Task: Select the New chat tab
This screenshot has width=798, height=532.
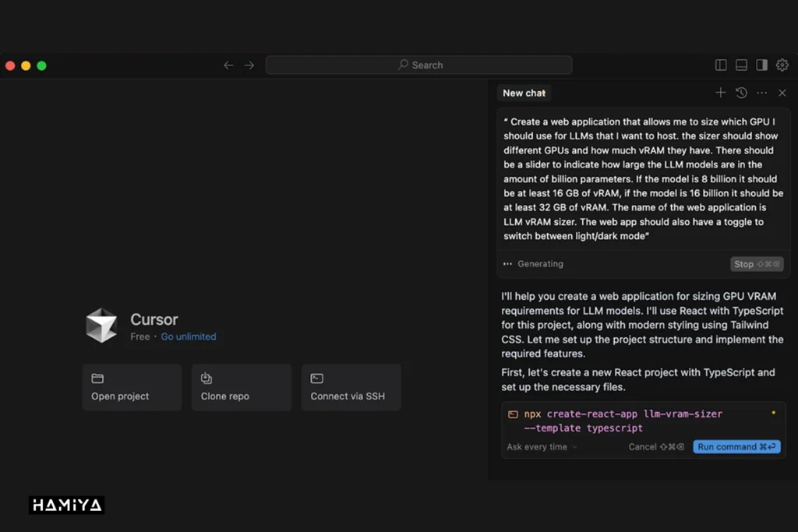Action: pyautogui.click(x=524, y=93)
